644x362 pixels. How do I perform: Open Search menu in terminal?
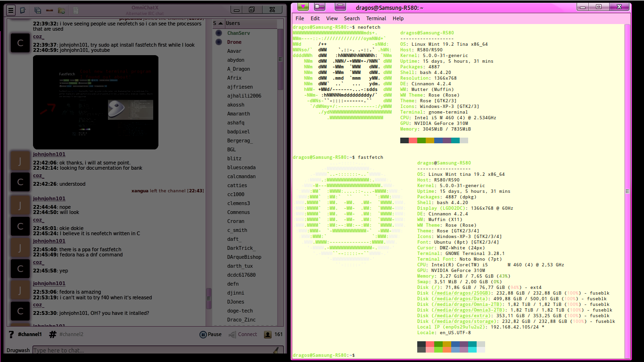point(352,18)
